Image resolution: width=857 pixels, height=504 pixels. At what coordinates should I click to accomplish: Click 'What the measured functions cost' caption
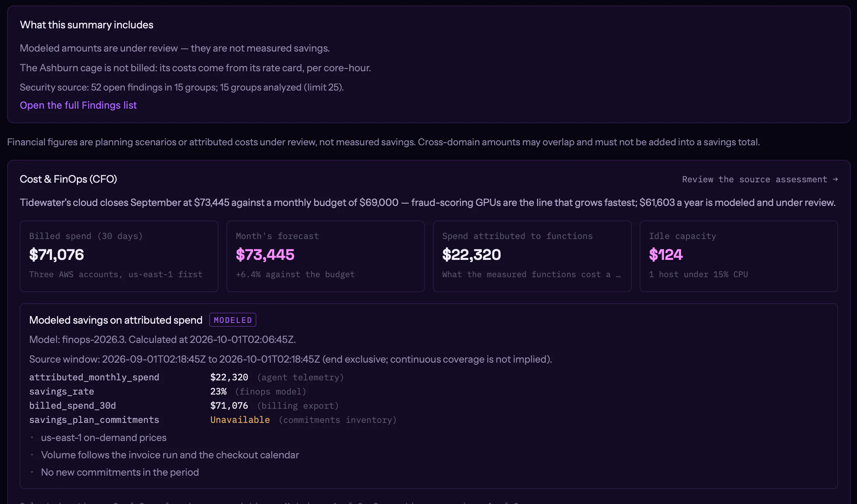(x=531, y=274)
